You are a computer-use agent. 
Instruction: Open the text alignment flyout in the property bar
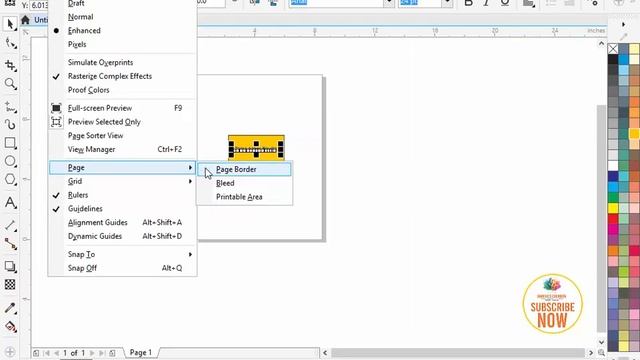pyautogui.click(x=529, y=3)
